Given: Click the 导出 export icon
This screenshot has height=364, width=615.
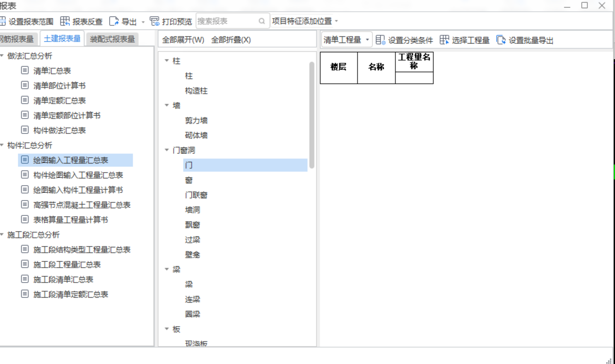Looking at the screenshot, I should tap(114, 21).
